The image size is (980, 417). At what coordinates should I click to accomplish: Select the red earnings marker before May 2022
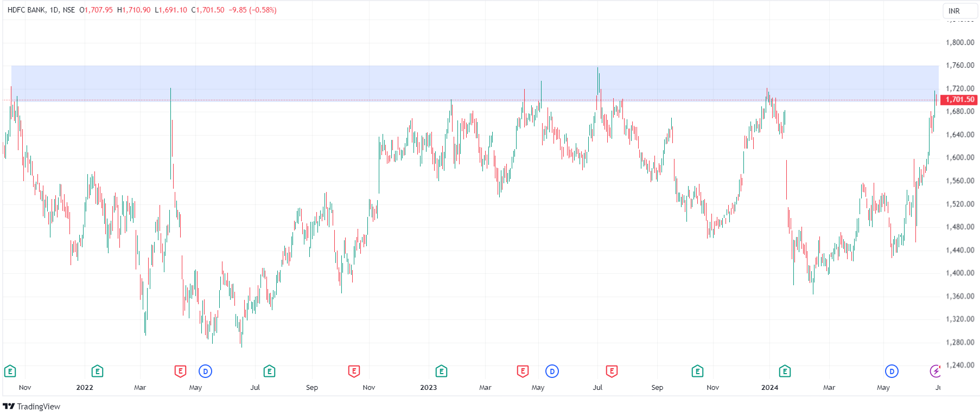(180, 371)
